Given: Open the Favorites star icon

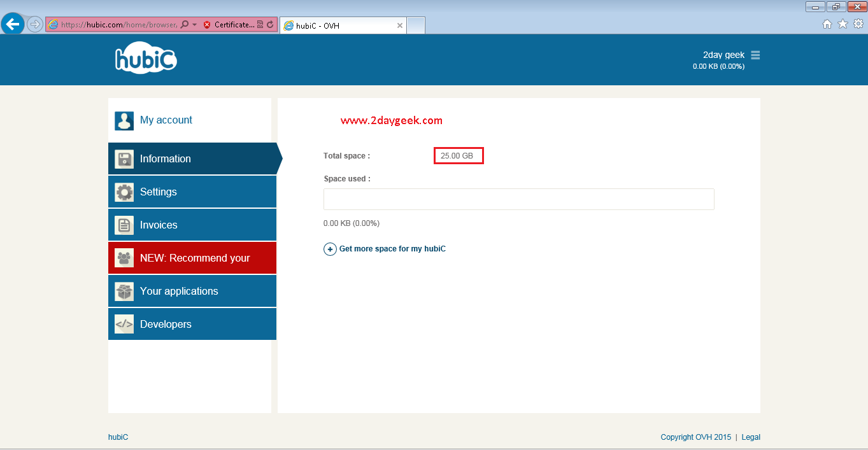Looking at the screenshot, I should [843, 24].
